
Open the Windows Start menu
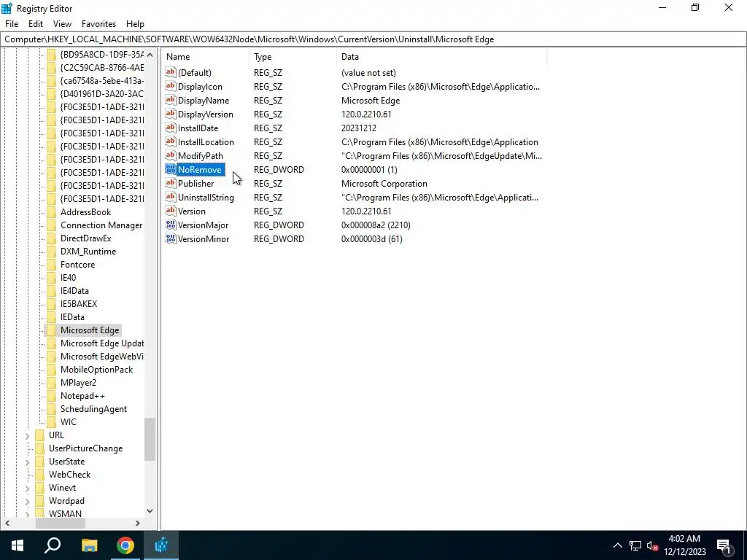coord(18,545)
